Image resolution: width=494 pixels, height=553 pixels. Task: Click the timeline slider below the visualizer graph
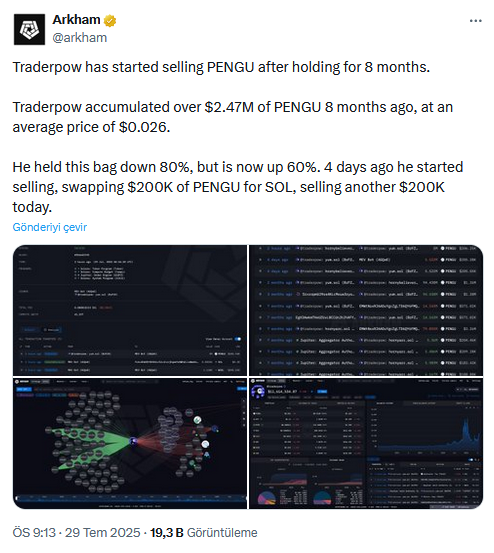[x=130, y=498]
